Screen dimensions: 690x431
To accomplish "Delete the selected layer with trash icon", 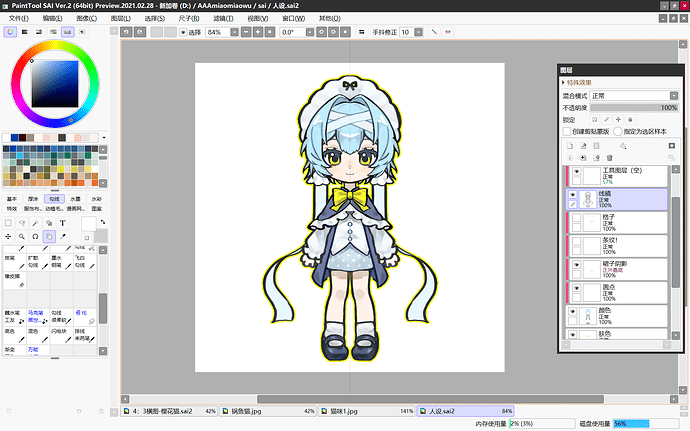I will (609, 158).
